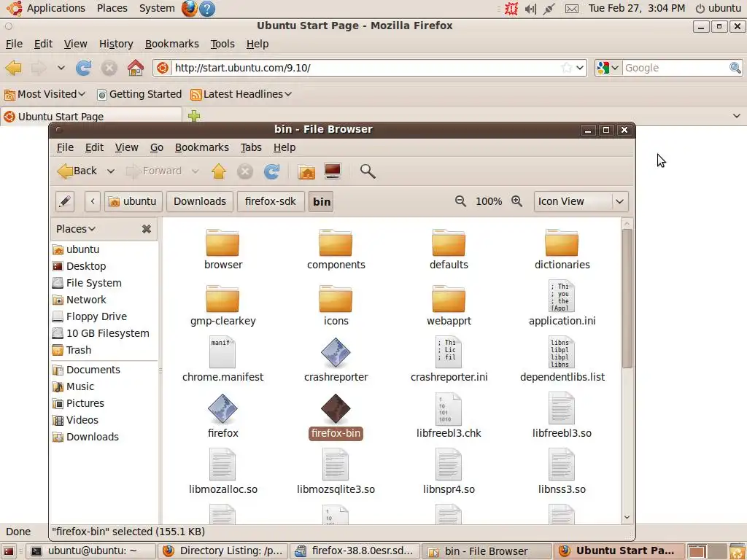Select the icons folder
747x560 pixels.
tap(336, 299)
